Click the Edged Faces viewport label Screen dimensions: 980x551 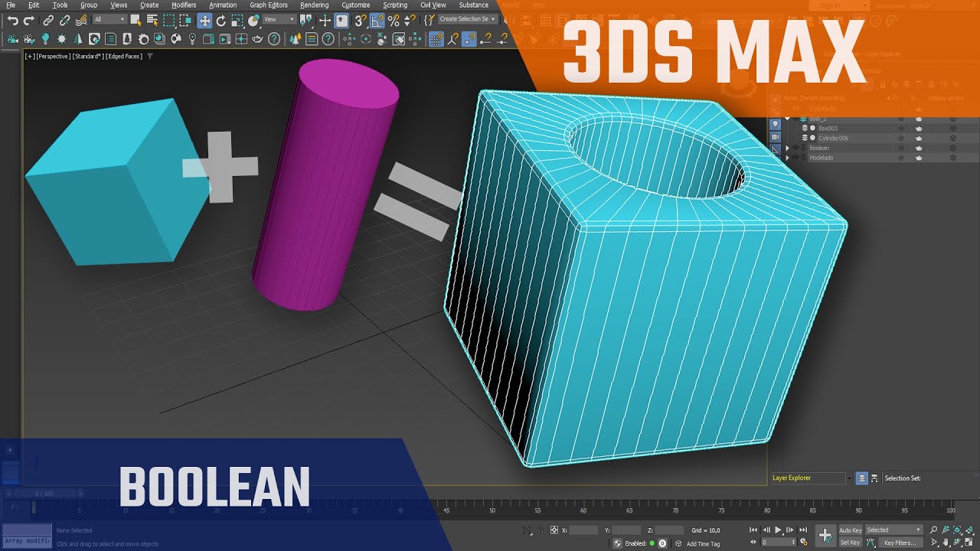(x=122, y=56)
